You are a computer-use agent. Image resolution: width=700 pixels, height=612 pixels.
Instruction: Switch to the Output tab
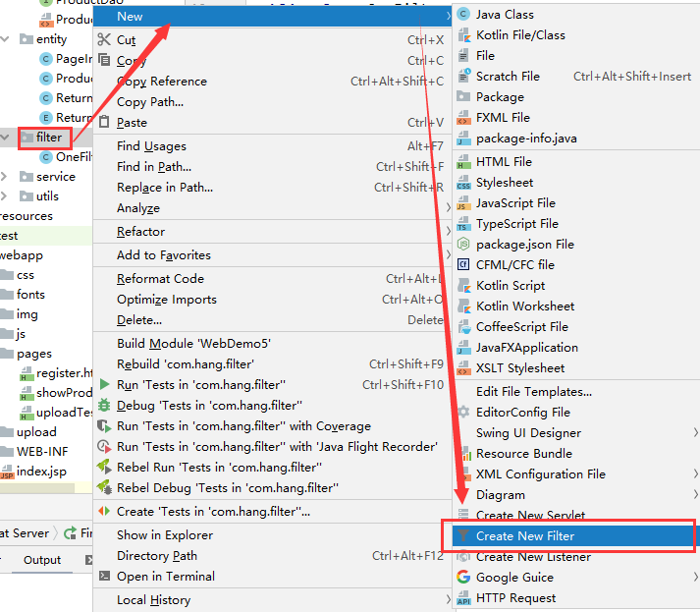tap(42, 560)
